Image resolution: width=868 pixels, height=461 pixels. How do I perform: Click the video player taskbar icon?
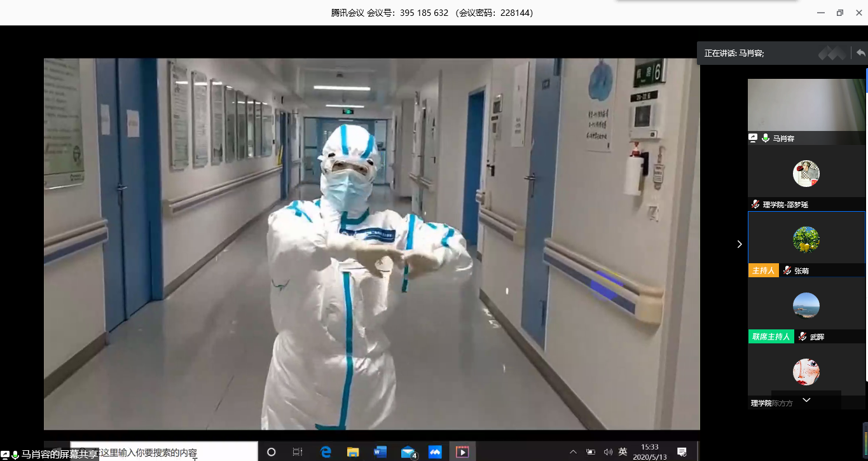point(462,452)
